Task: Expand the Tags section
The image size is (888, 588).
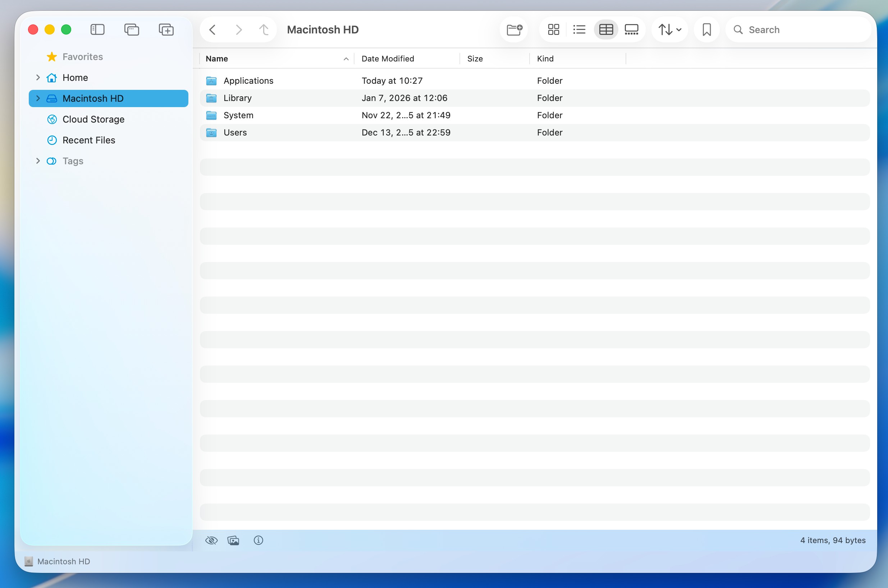Action: (38, 161)
